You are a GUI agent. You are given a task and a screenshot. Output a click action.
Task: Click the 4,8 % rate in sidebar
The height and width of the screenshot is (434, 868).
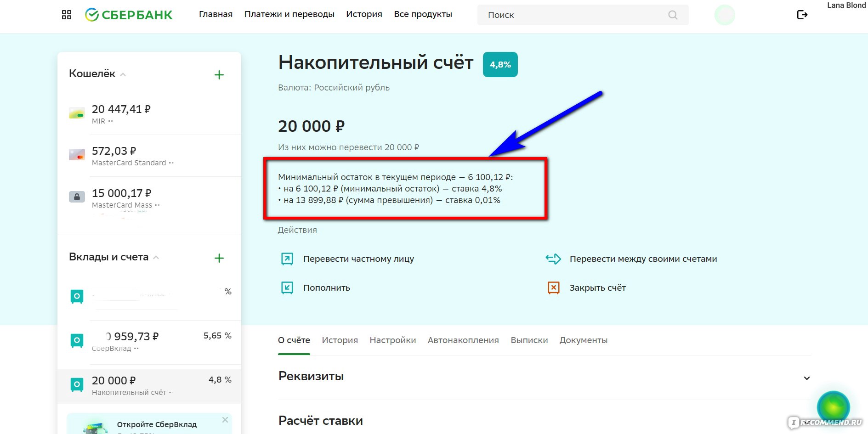pos(220,380)
